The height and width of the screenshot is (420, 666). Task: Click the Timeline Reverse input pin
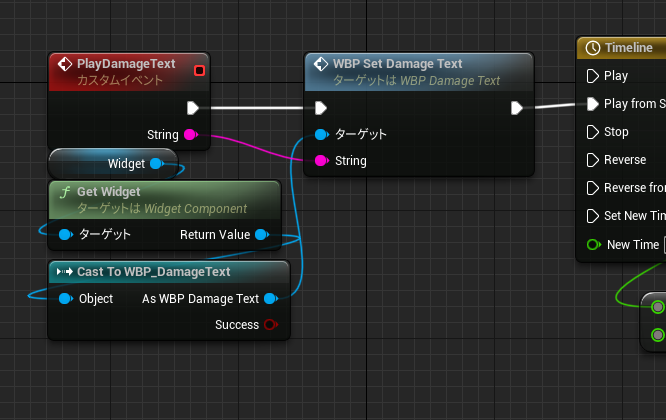pyautogui.click(x=593, y=160)
